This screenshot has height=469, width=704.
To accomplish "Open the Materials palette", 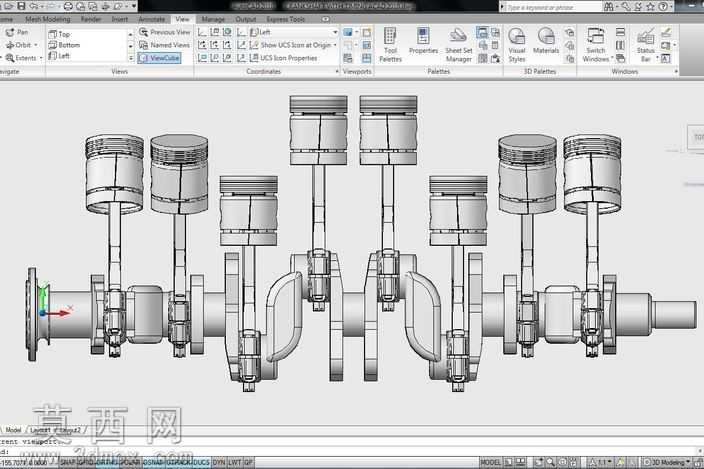I will point(546,41).
